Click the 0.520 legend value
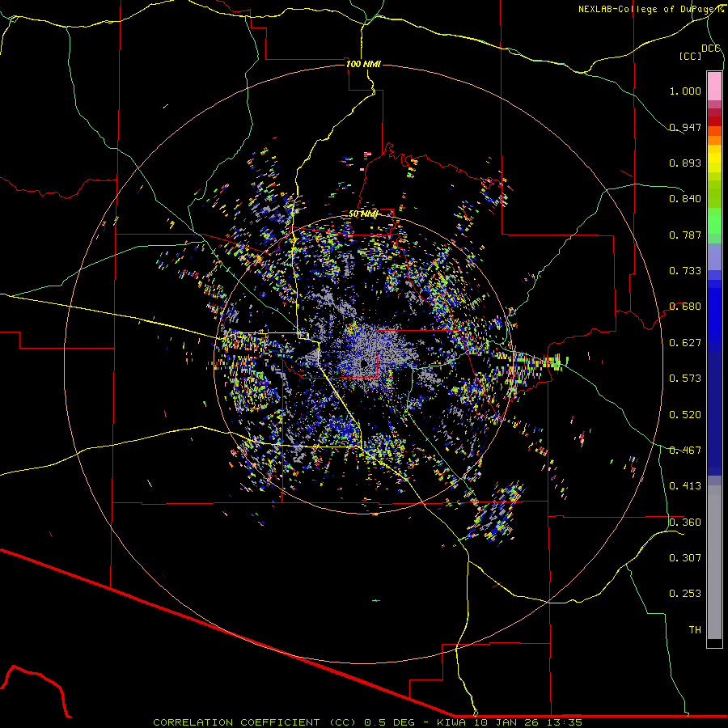 pos(685,415)
